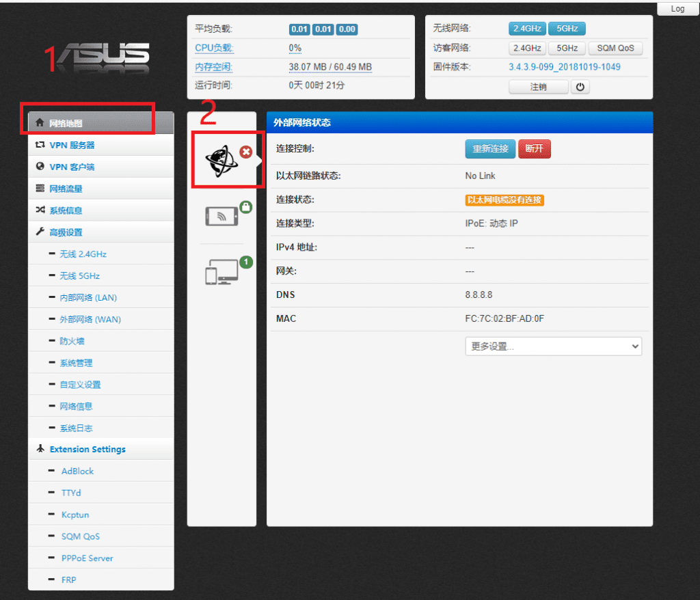
Task: Go to 无线 5GHz settings
Action: (101, 275)
